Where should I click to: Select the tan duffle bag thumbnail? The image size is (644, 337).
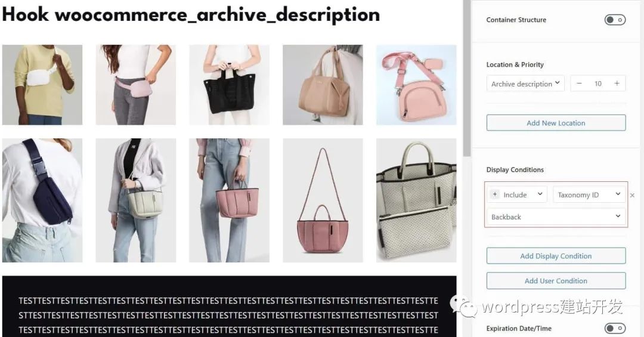point(323,85)
